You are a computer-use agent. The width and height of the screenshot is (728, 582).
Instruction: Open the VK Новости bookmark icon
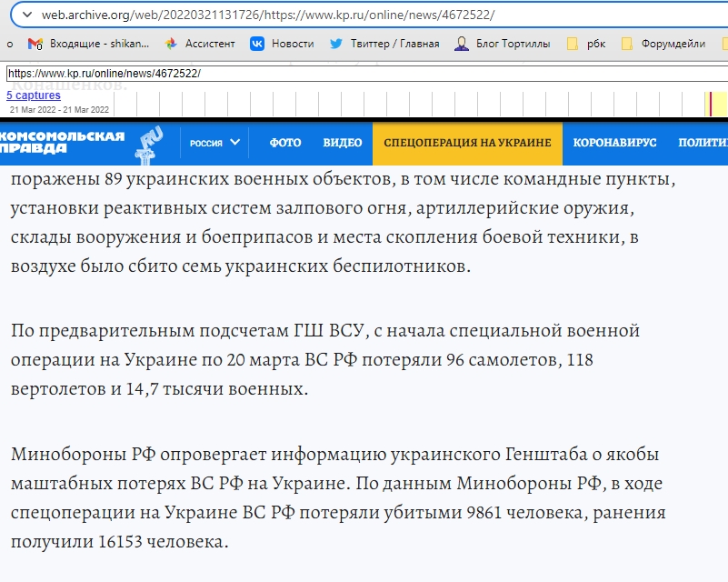click(256, 43)
